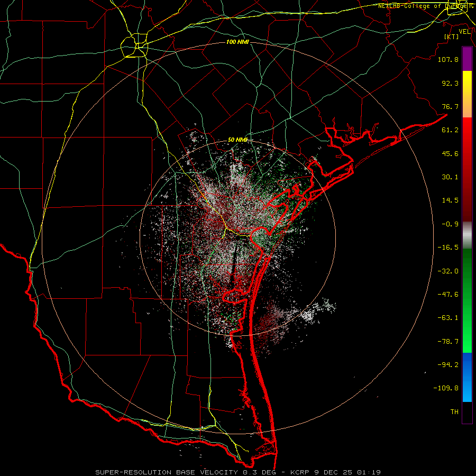This screenshot has height=476, width=476.
Task: Click the purple top segment of color bar
Action: point(467,59)
